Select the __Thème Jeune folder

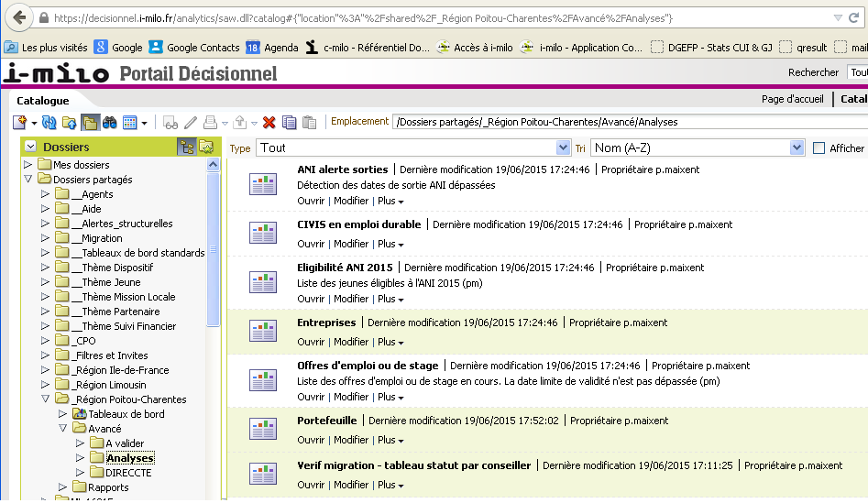(105, 282)
